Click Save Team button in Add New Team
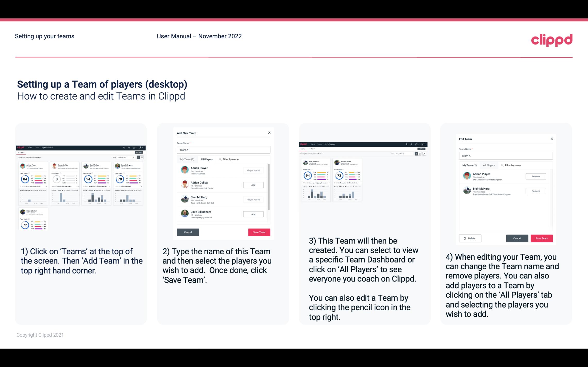 [259, 232]
